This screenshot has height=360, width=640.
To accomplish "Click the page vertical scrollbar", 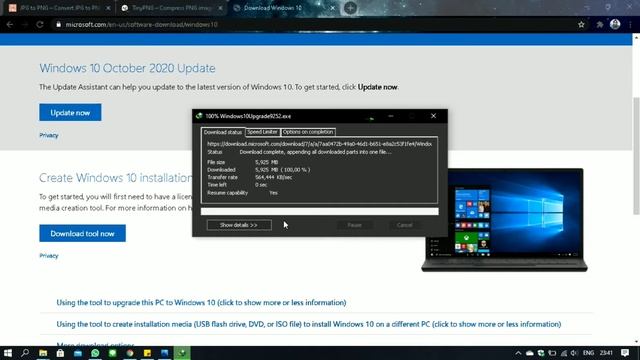I will pos(636,156).
